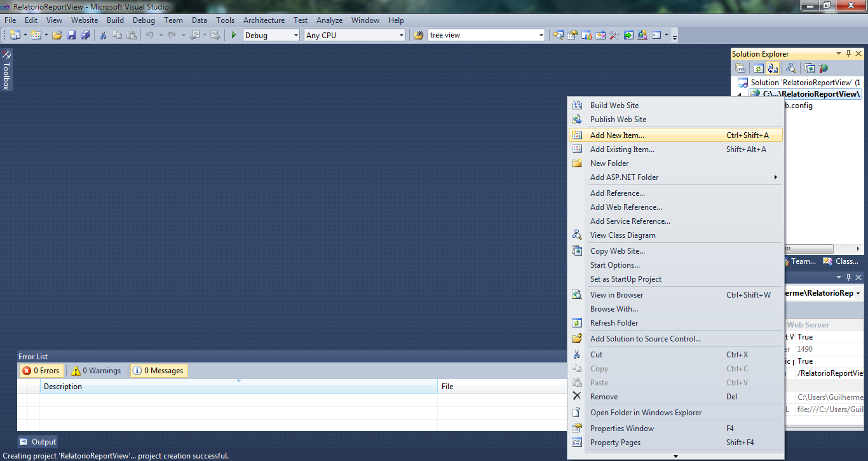The image size is (868, 461).
Task: Open the Architecture menu
Action: point(264,20)
